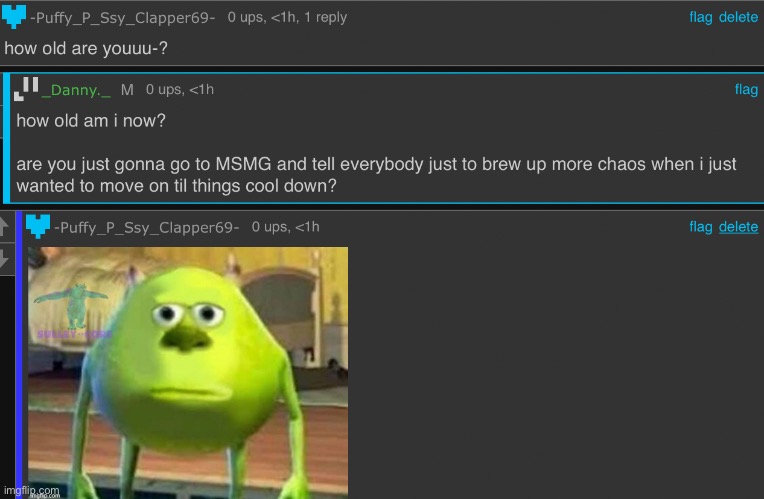Open -Puffy_P_Ssy_Clapper69- profile on image comment
This screenshot has width=764, height=499.
click(x=147, y=227)
